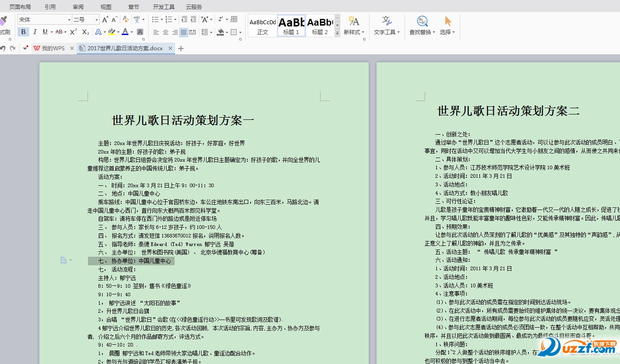Increase paragraph indent
This screenshot has height=364, width=620.
point(193,19)
